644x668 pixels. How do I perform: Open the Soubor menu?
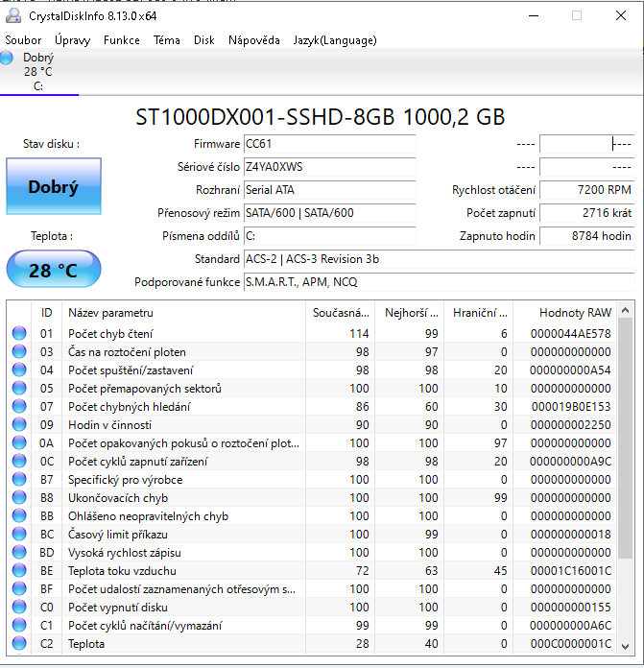pyautogui.click(x=23, y=40)
